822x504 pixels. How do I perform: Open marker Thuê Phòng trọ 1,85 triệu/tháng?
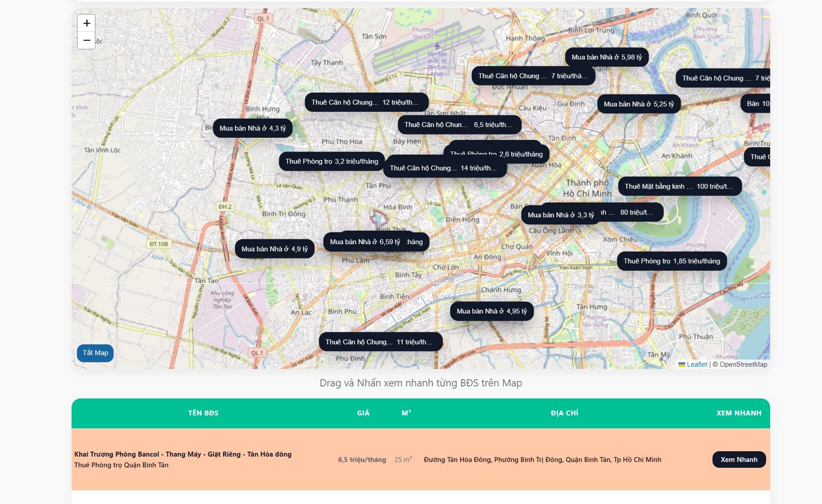click(672, 261)
